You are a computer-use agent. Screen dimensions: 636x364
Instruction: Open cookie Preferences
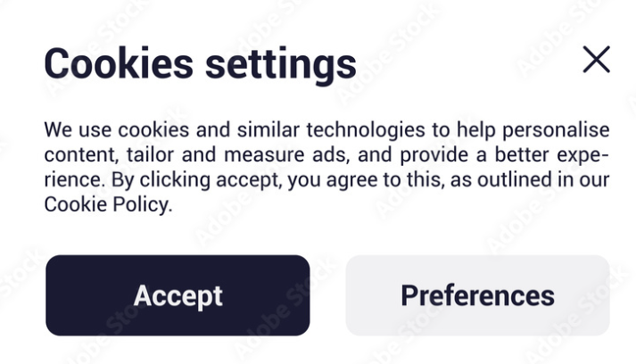(477, 295)
